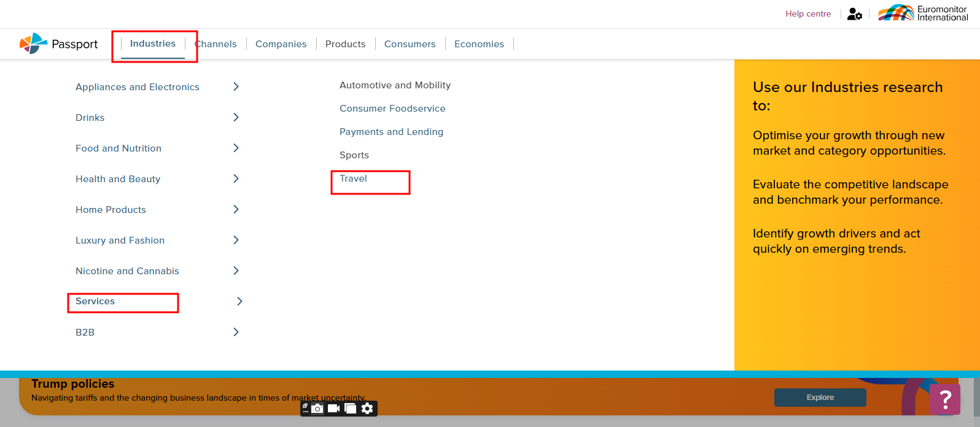
Task: Start video recording with the camcorder icon
Action: (334, 409)
